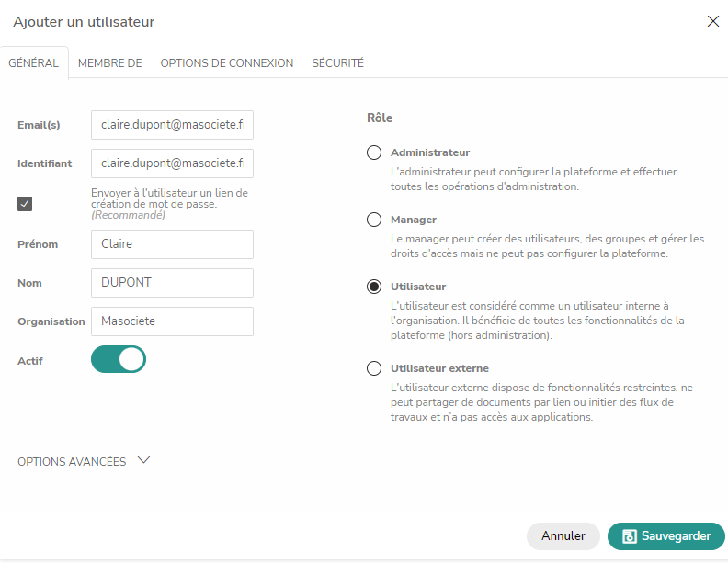The width and height of the screenshot is (728, 563).
Task: Toggle the Actif switch off
Action: click(x=119, y=359)
